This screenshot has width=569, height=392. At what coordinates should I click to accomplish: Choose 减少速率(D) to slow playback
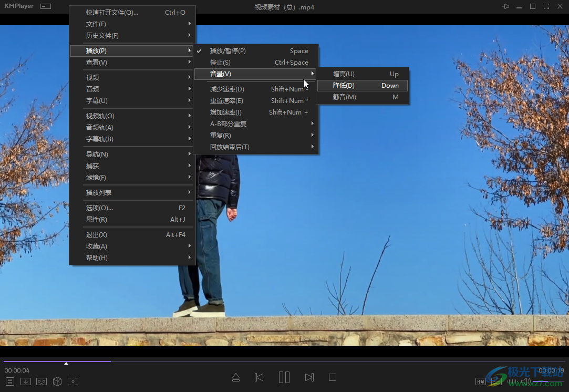(x=256, y=89)
